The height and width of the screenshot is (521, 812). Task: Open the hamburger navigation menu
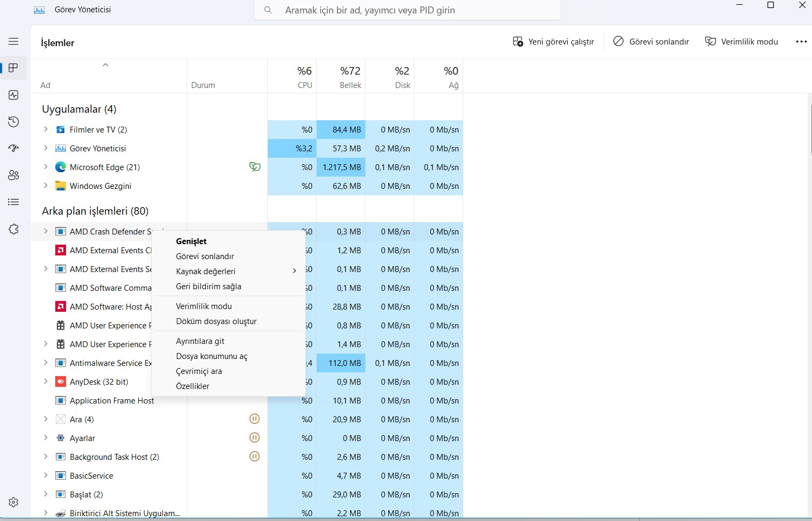pos(13,41)
